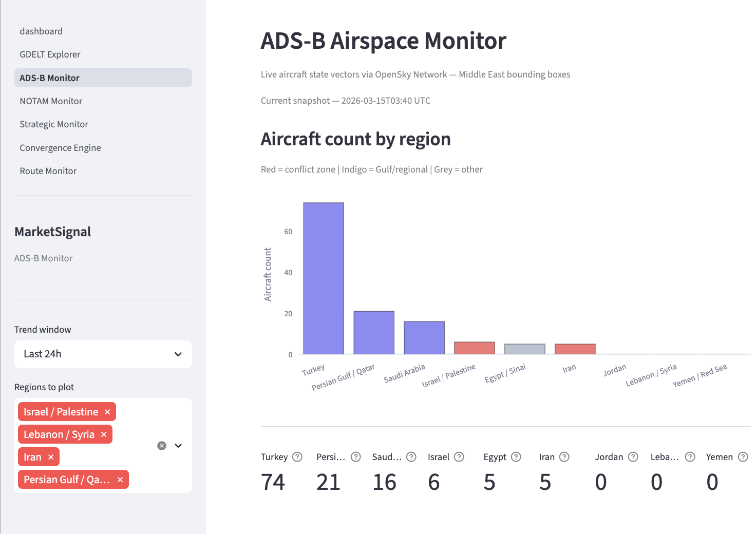The height and width of the screenshot is (534, 756).
Task: Go to the dashboard page
Action: [41, 31]
